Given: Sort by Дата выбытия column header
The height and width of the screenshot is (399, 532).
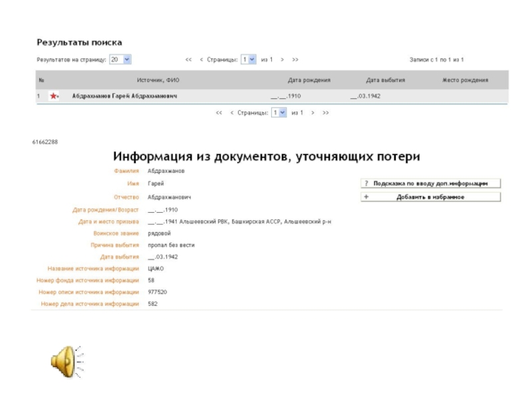Looking at the screenshot, I should [385, 80].
